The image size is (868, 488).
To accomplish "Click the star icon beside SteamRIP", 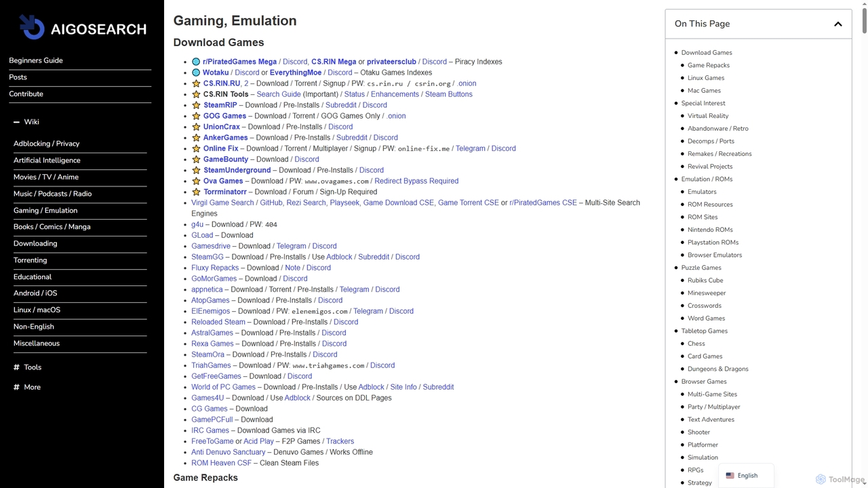I will (x=196, y=105).
